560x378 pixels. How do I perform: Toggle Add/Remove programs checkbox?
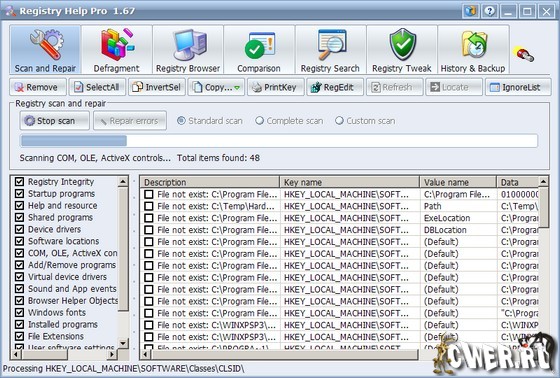(x=19, y=265)
